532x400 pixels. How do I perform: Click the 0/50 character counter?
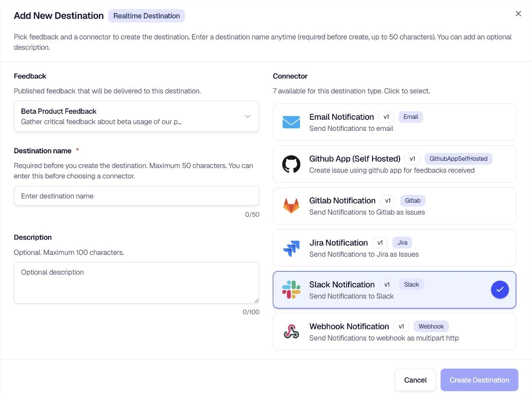pos(252,214)
